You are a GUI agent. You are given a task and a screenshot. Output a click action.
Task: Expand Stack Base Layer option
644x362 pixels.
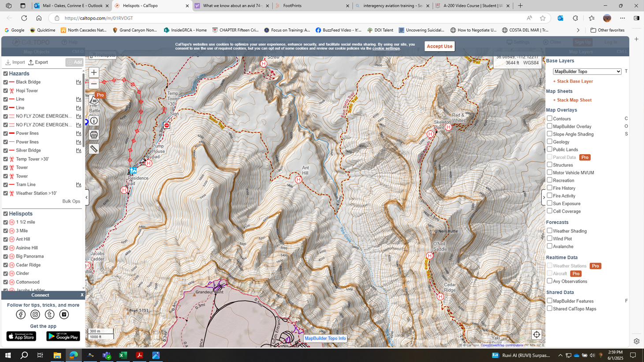point(573,81)
